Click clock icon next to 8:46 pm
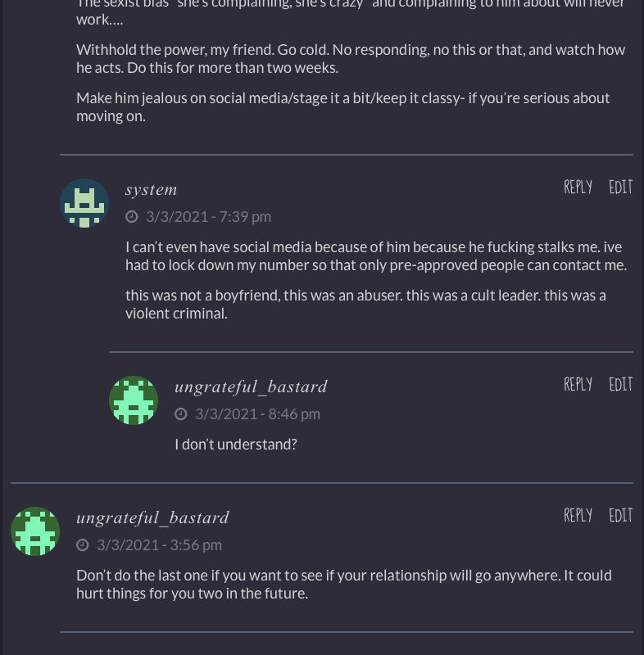 coord(181,414)
